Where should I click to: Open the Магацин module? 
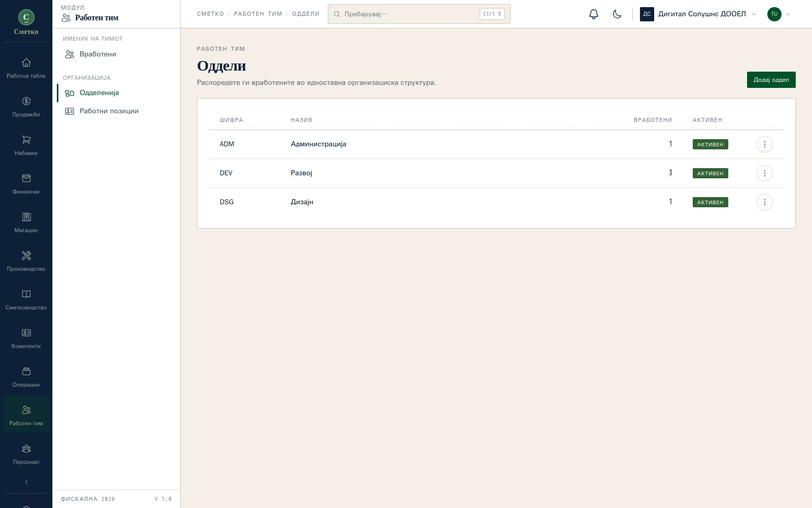(26, 223)
